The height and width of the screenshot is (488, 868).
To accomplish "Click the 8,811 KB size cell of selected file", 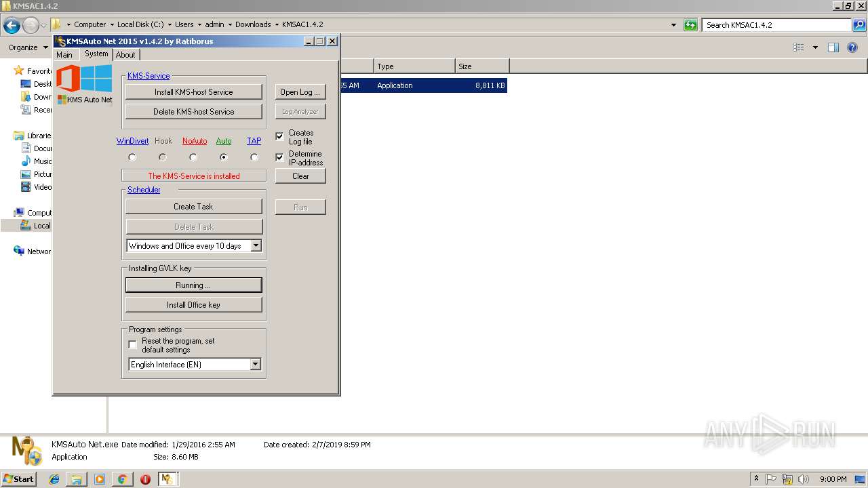I will point(490,85).
